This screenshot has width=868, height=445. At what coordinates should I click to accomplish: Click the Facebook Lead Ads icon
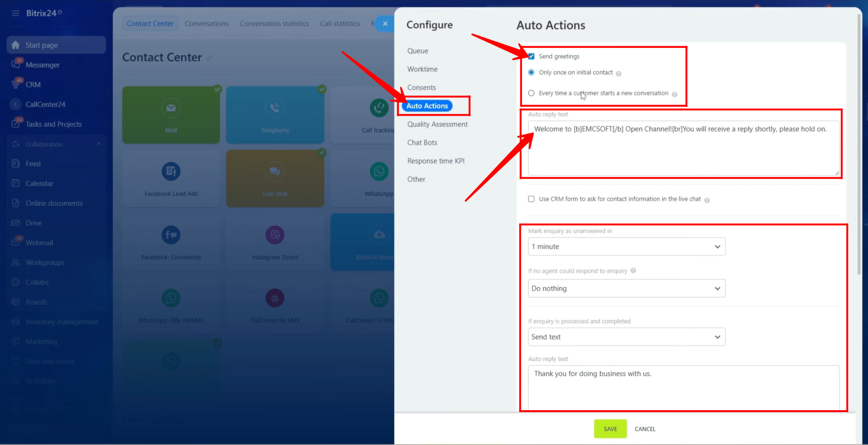click(171, 172)
